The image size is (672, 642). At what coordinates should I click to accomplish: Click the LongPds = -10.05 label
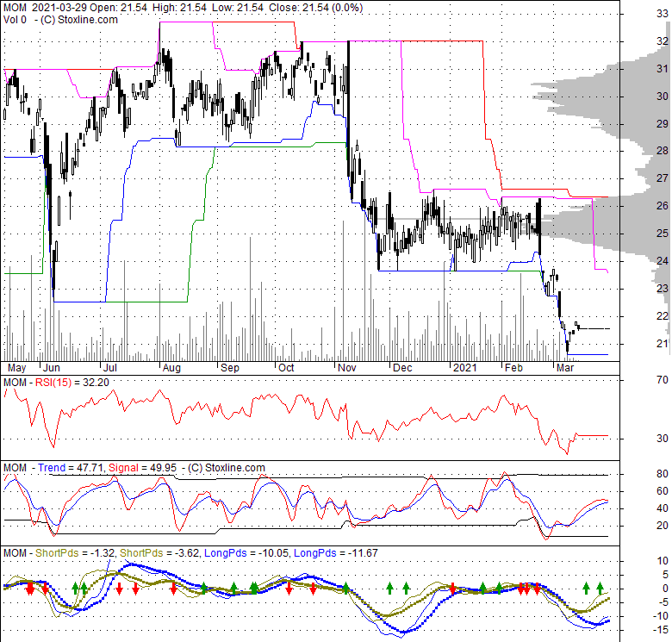point(246,553)
